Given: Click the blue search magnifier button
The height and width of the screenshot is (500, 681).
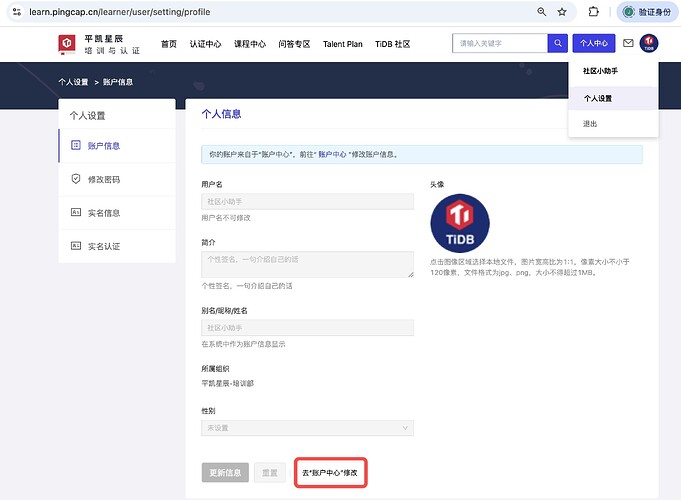Looking at the screenshot, I should coord(558,43).
